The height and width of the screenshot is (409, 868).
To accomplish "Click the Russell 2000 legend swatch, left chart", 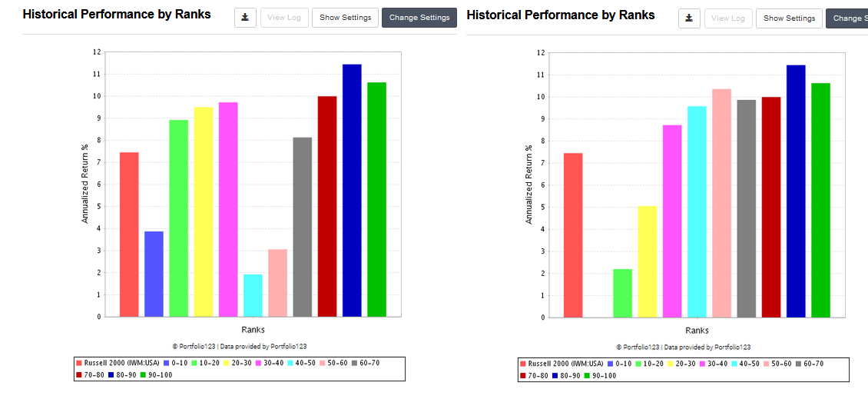I will pyautogui.click(x=79, y=364).
